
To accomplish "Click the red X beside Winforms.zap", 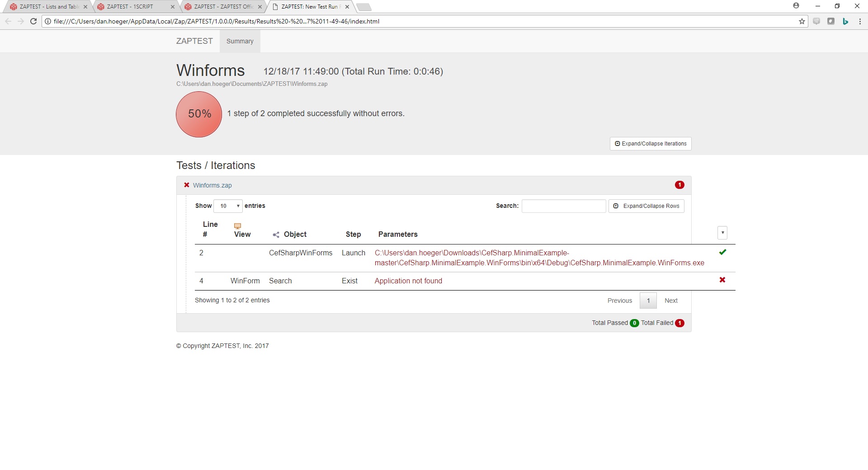I will click(187, 185).
